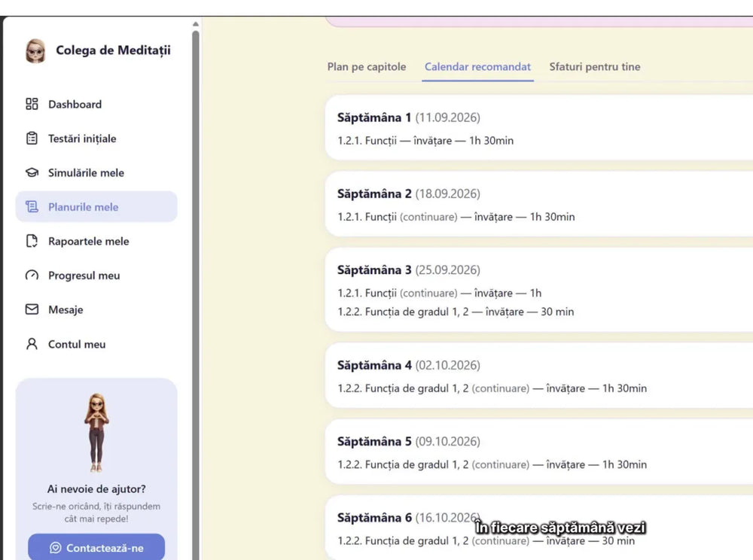Click the Simulările mele graduation cap icon
This screenshot has width=753, height=560.
point(32,173)
